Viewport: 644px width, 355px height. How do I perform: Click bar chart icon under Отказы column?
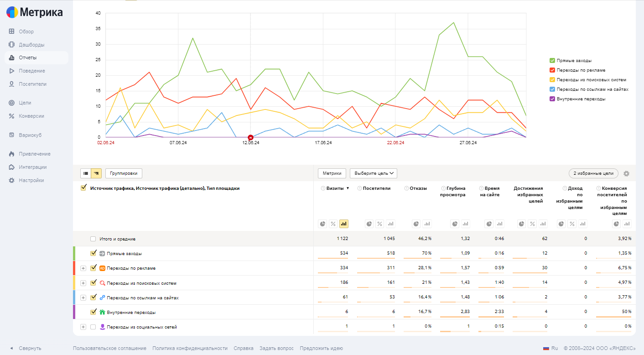[x=426, y=224]
